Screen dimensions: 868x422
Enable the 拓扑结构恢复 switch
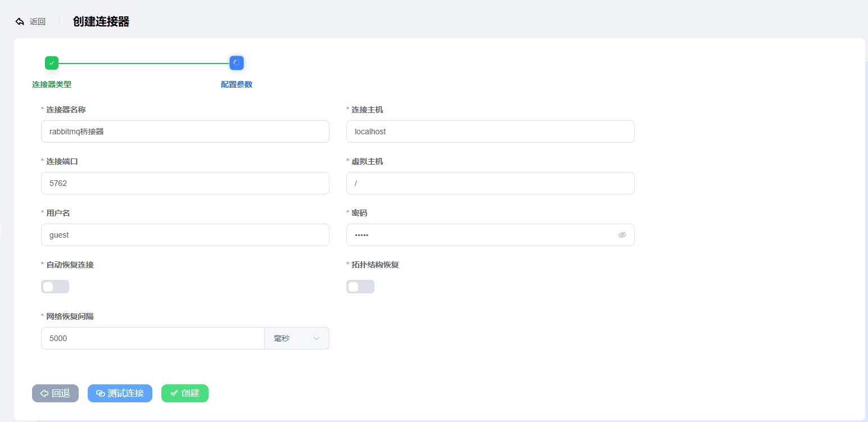[x=360, y=287]
